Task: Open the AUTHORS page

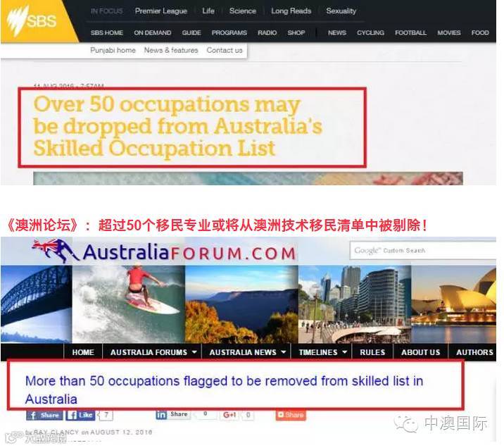Action: click(x=473, y=352)
